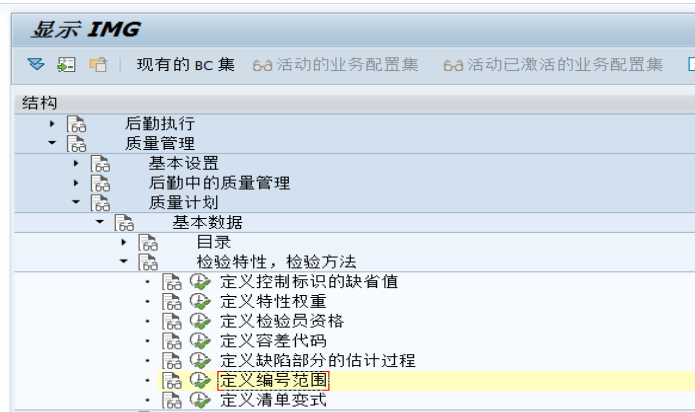Select 定义清单变式 activity text
This screenshot has width=695, height=412.
273,400
